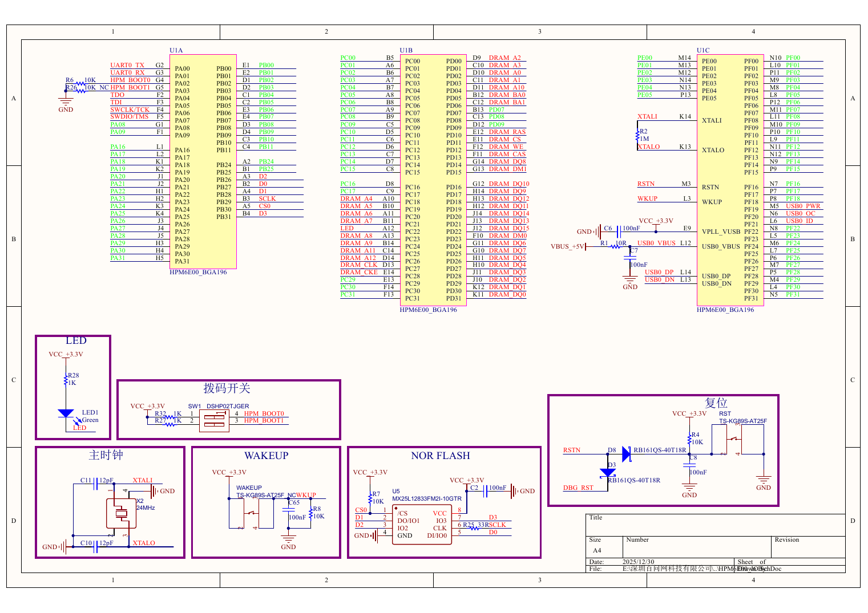The image size is (868, 613).
Task: Select the R2 1M resistor symbol
Action: pyautogui.click(x=637, y=135)
